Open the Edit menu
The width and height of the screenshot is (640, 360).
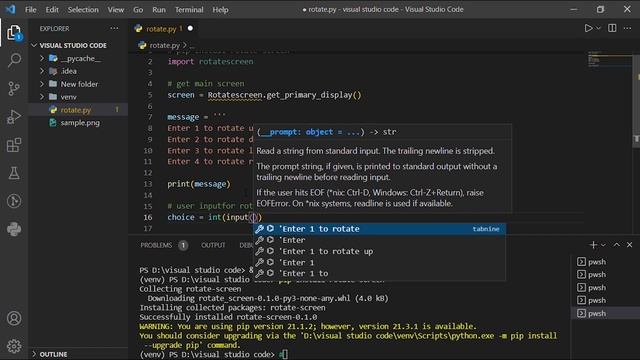point(52,9)
